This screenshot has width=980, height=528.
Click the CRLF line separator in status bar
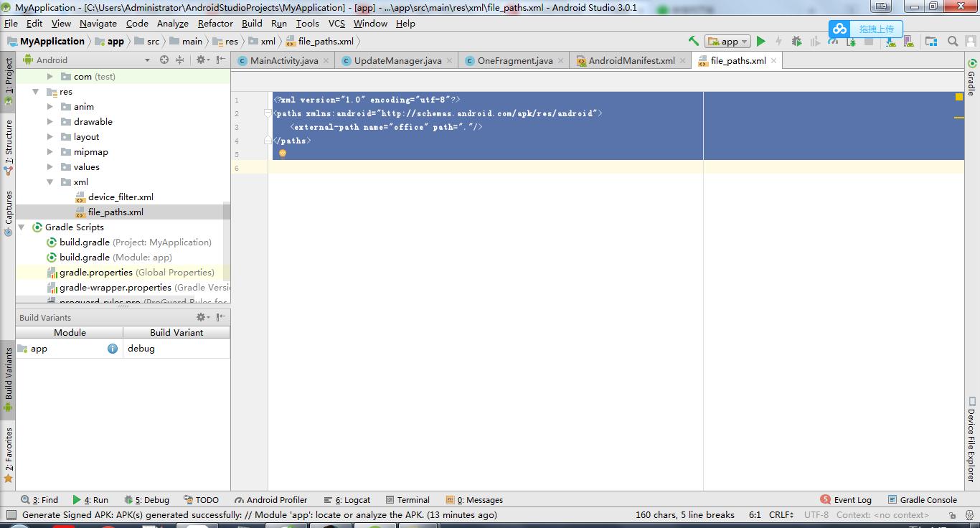pyautogui.click(x=781, y=514)
